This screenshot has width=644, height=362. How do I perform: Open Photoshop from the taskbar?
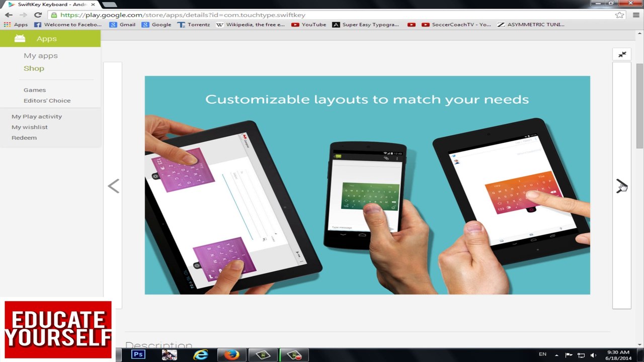[138, 355]
